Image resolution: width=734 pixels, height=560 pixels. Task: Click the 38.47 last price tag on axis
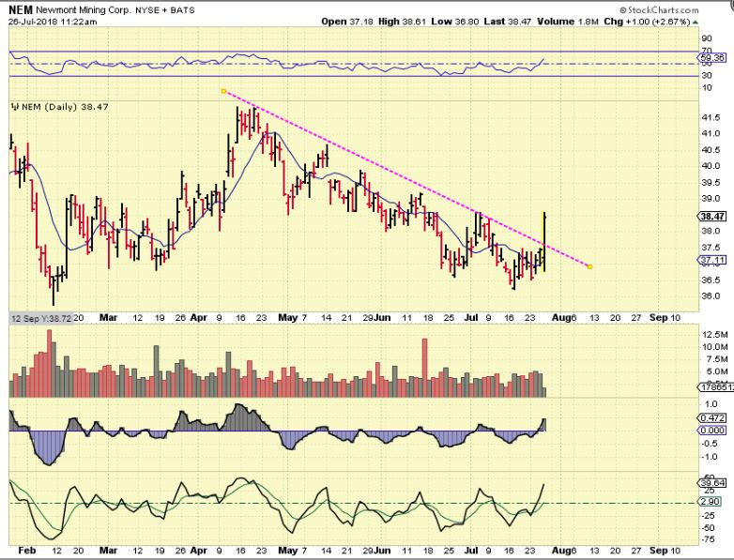coord(712,216)
